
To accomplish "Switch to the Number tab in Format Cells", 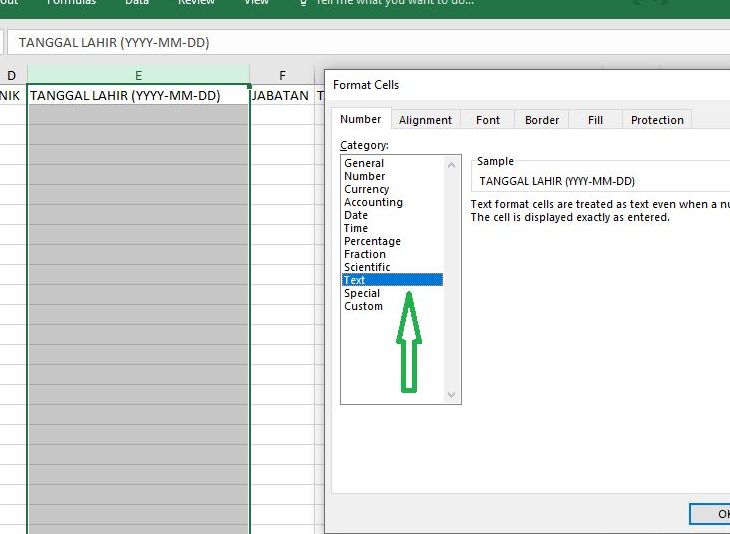I will [x=361, y=119].
